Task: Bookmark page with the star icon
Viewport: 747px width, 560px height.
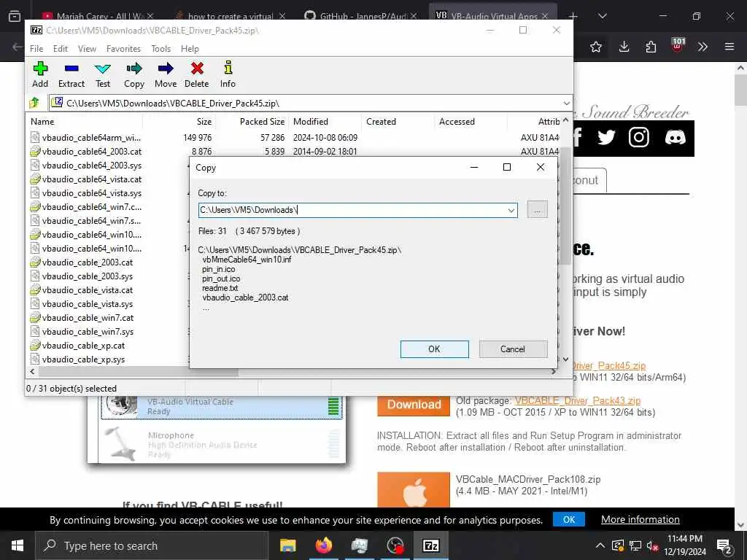Action: pyautogui.click(x=595, y=47)
